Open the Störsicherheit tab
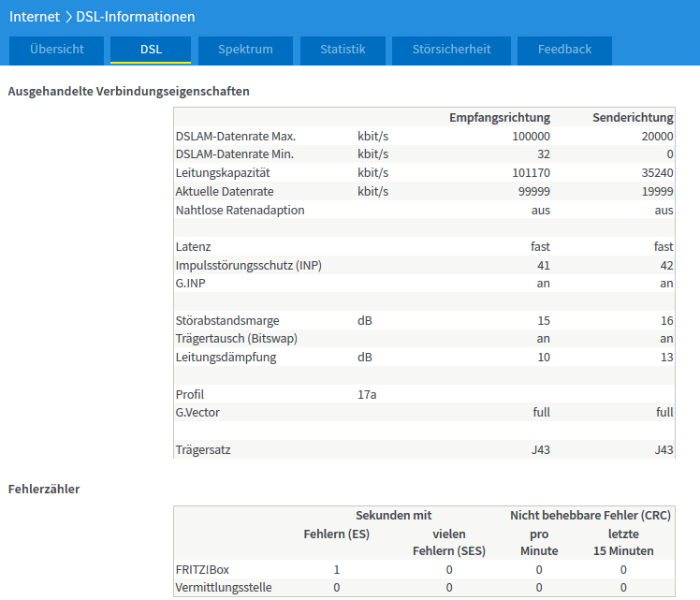700x600 pixels. [x=451, y=50]
